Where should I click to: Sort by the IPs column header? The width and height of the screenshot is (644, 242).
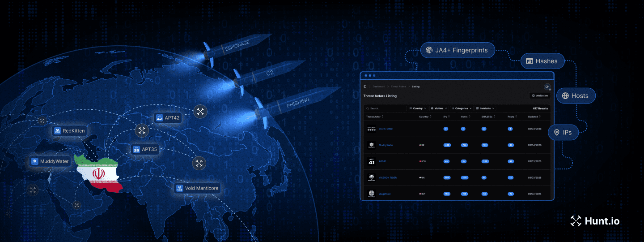click(x=446, y=117)
